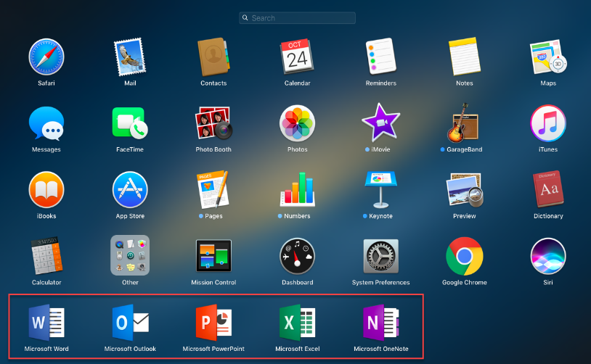Screen dimensions: 591x364
Task: Open Calculator
Action: pyautogui.click(x=46, y=256)
